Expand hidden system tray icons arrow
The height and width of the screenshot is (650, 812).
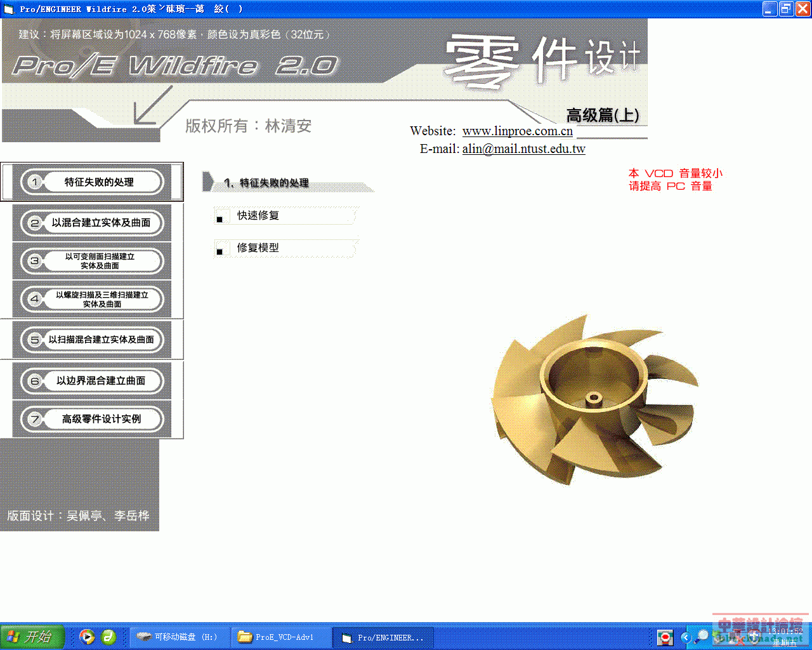point(686,637)
